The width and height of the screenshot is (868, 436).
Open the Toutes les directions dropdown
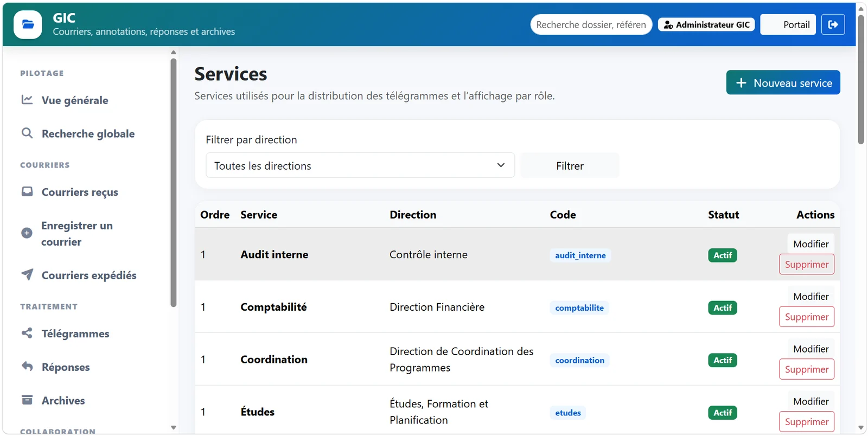pyautogui.click(x=360, y=165)
